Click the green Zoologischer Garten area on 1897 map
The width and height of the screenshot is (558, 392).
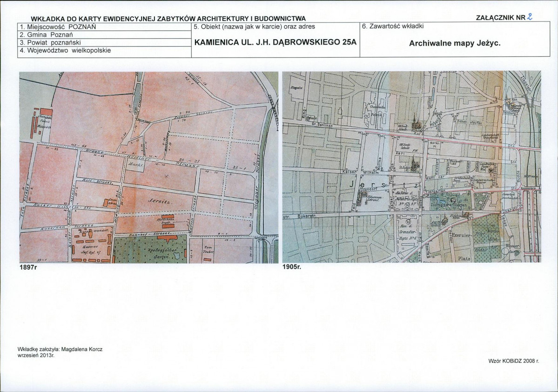click(150, 249)
